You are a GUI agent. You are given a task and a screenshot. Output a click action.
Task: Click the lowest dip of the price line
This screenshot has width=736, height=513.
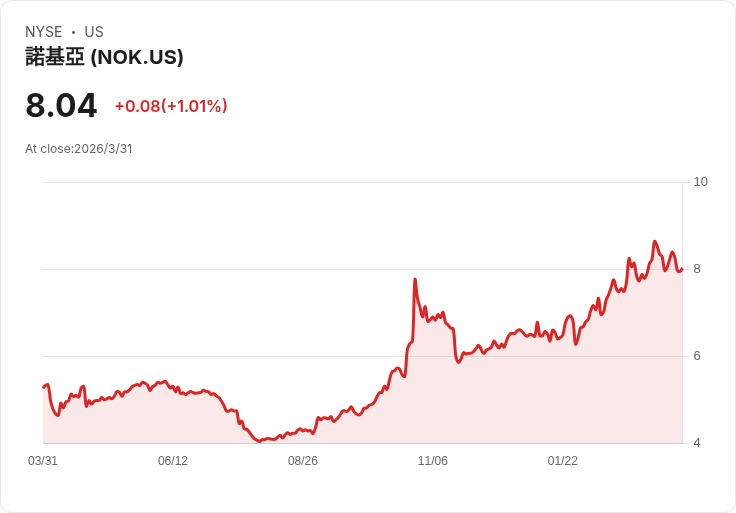pos(260,441)
